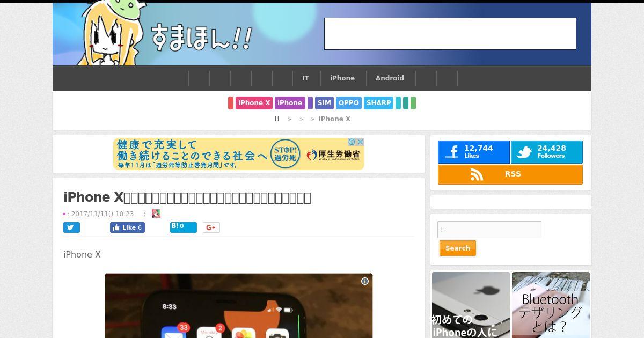This screenshot has width=644, height=338.
Task: Click the iPhone X breadcrumb entry
Action: coord(334,119)
